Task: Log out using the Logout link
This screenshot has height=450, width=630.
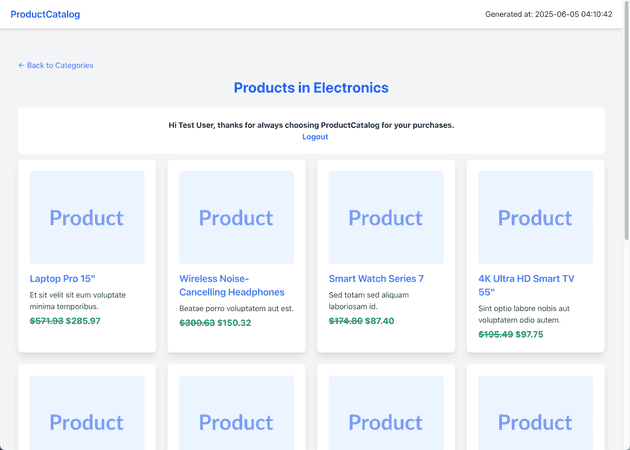Action: pyautogui.click(x=315, y=137)
